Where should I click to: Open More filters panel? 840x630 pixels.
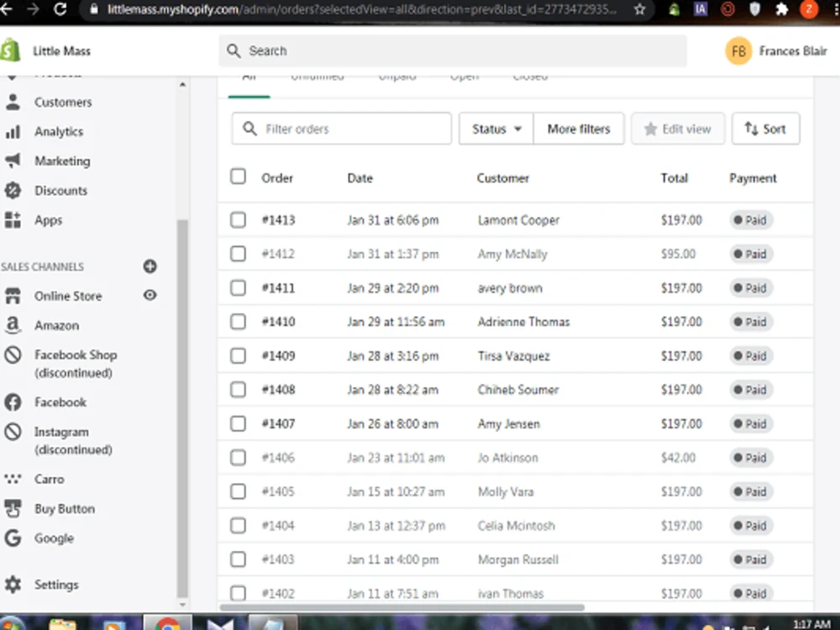(x=579, y=129)
